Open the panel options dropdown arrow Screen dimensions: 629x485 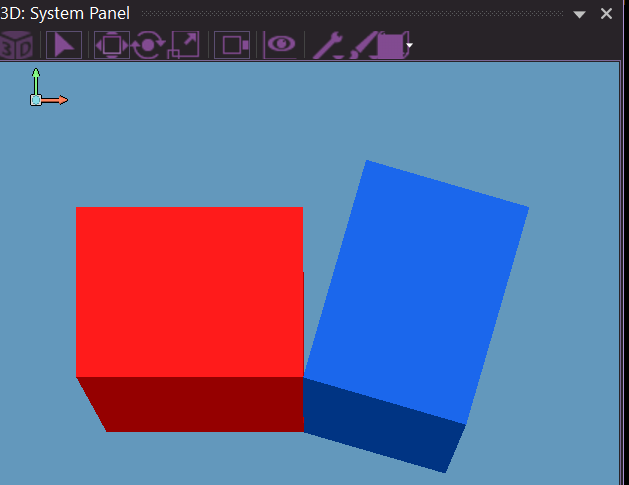point(580,14)
